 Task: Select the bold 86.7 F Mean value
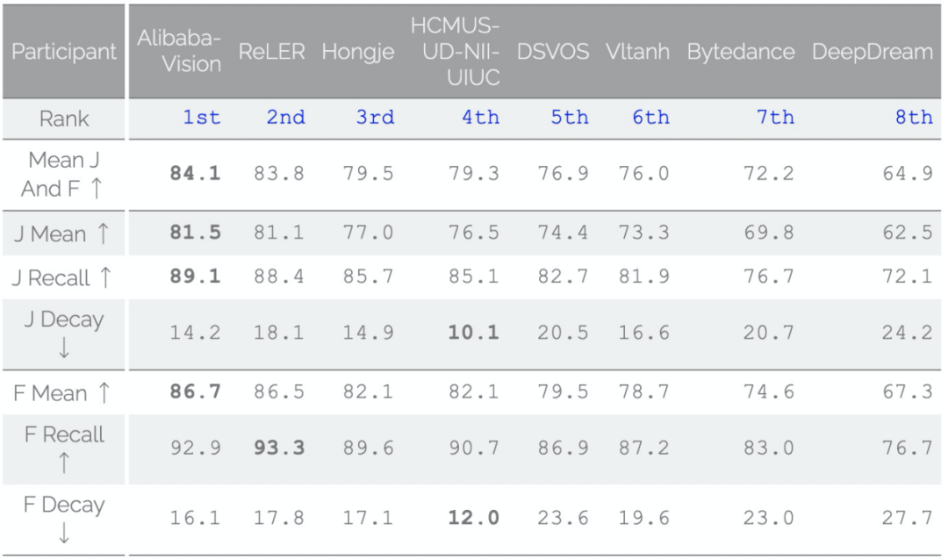pyautogui.click(x=195, y=392)
